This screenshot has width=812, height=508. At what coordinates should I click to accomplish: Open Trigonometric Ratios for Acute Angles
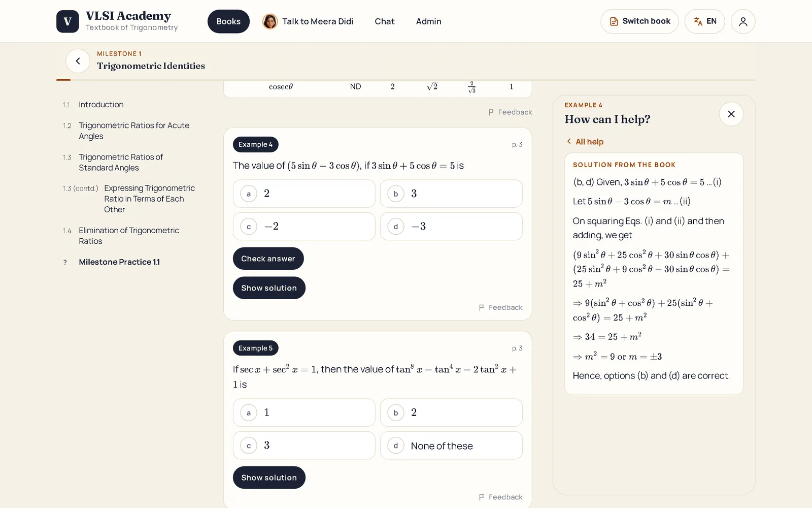click(x=134, y=131)
